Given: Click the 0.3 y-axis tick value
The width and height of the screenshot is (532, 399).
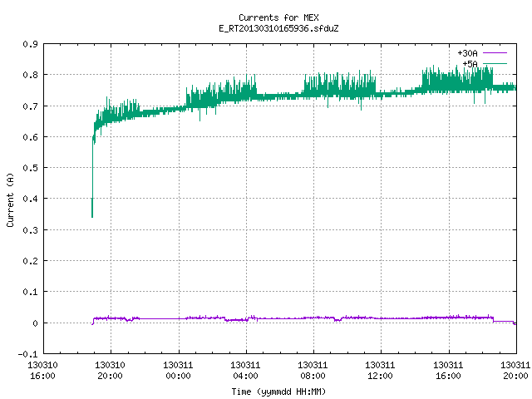Looking at the screenshot, I should pyautogui.click(x=31, y=230).
